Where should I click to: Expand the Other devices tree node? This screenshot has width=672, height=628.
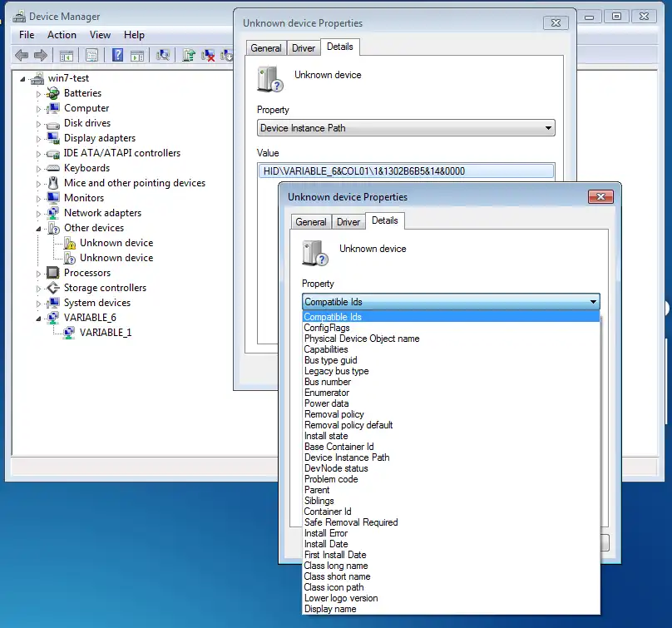[x=37, y=228]
